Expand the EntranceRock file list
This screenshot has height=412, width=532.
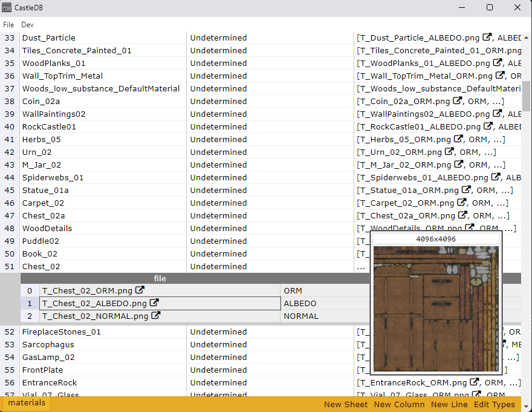coord(437,383)
